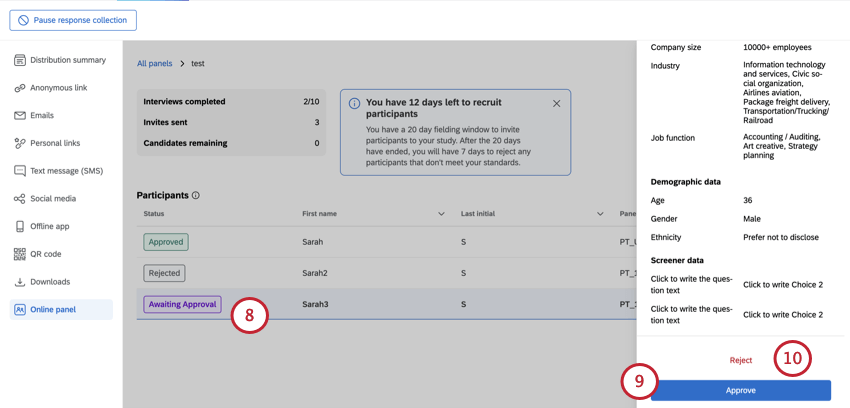Select the Awaiting Approval status badge
The width and height of the screenshot is (850, 408).
[x=182, y=304]
